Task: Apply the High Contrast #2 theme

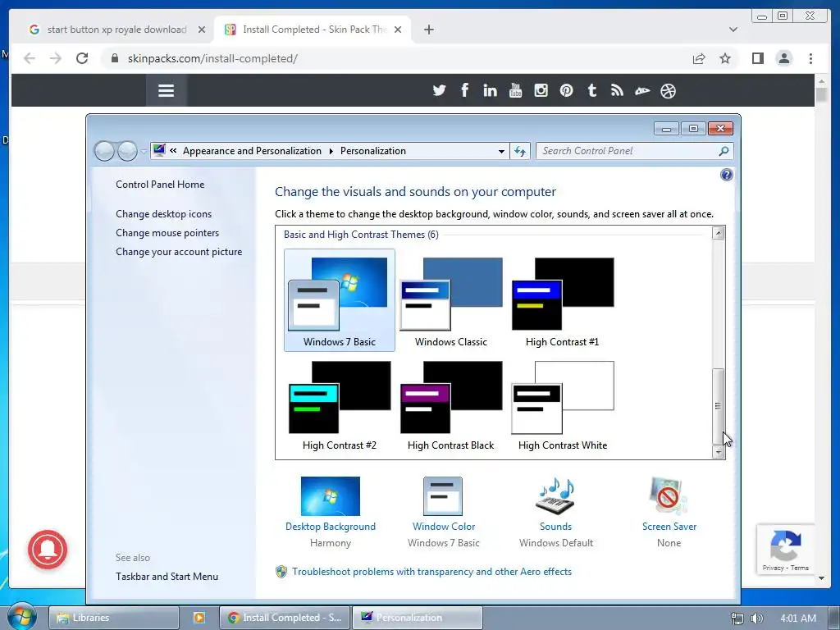Action: click(x=340, y=405)
